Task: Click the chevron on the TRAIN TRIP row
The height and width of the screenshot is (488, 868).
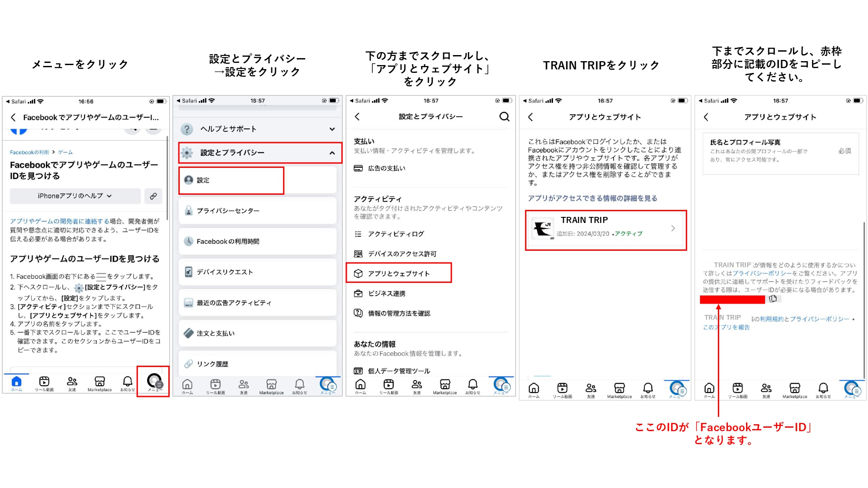Action: pos(673,228)
